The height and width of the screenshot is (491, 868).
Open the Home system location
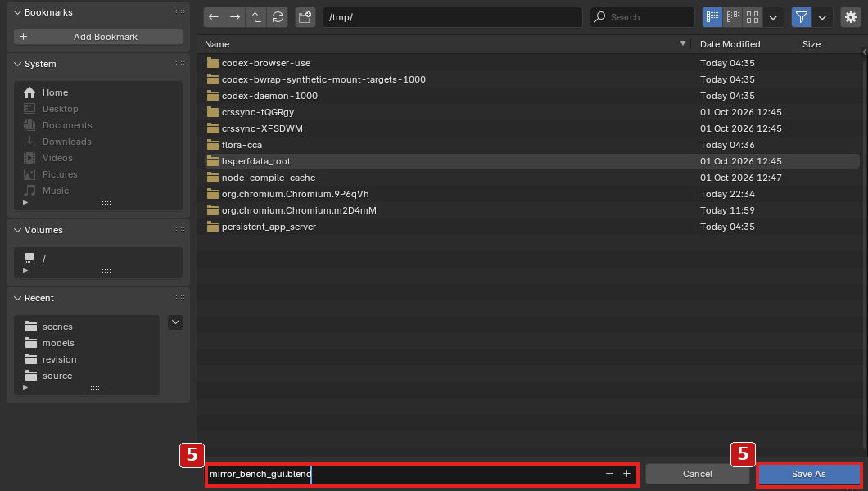pos(98,92)
